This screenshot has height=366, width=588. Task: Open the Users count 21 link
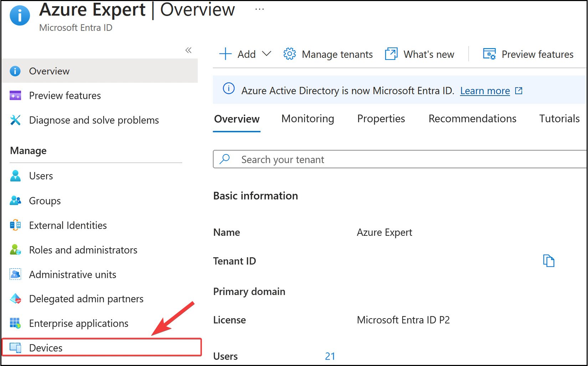(x=330, y=356)
